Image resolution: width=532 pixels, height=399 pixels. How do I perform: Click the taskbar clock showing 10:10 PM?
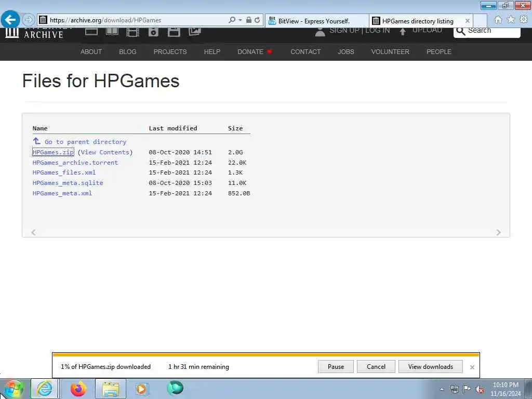506,389
